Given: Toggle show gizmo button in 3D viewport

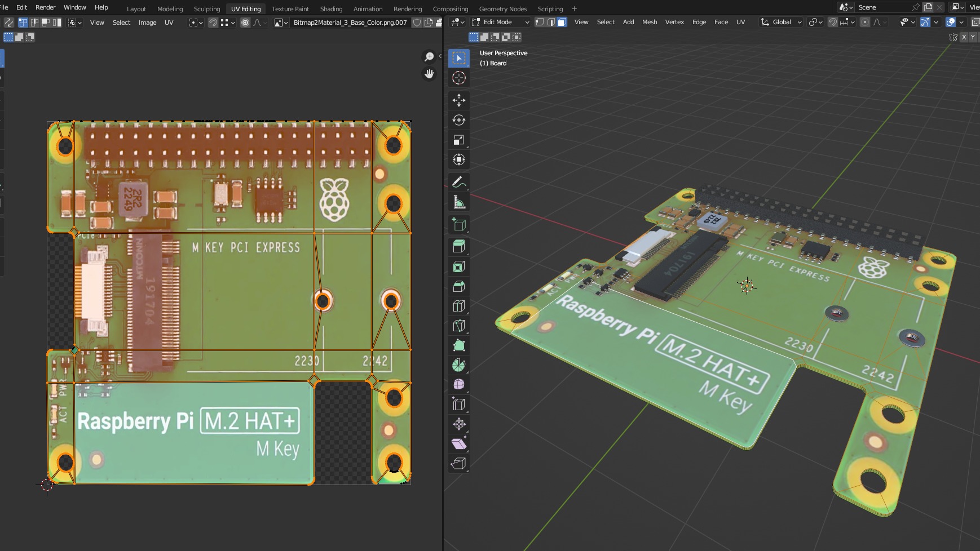Looking at the screenshot, I should click(x=925, y=22).
